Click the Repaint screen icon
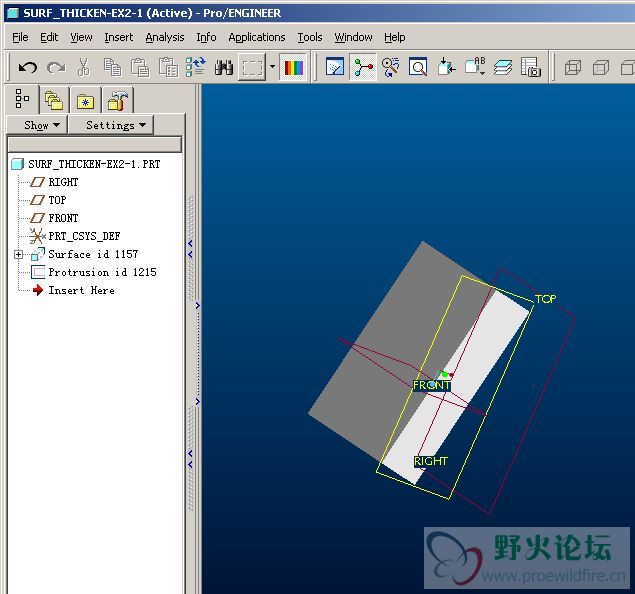 click(x=335, y=67)
